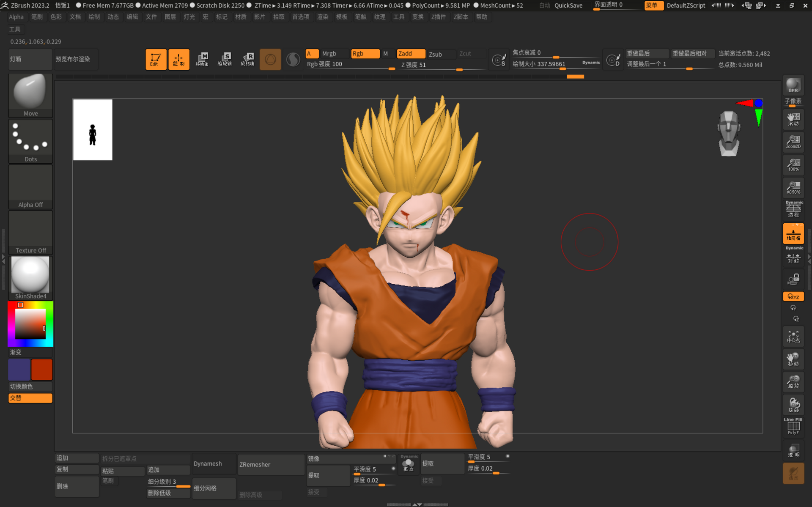Screen dimensions: 812x507
Task: Click the sphere material preview icon in toolbar
Action: [x=270, y=59]
